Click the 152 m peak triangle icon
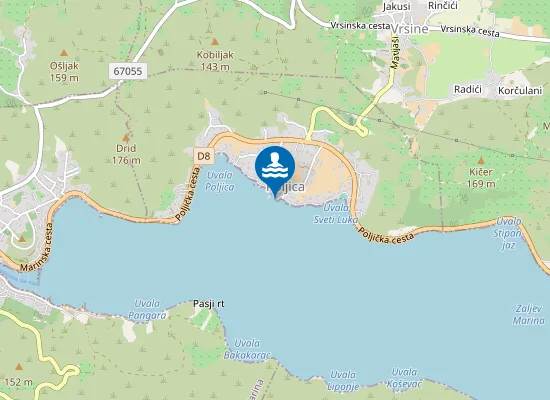This screenshot has height=400, width=550. click(19, 367)
